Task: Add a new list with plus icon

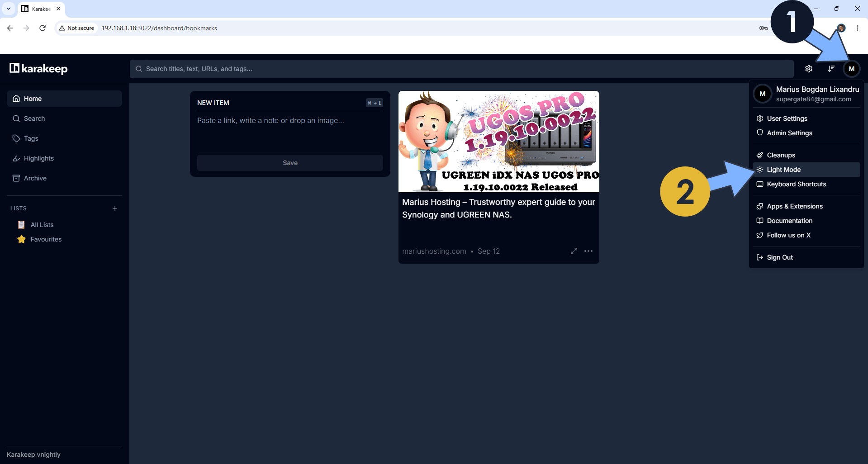Action: coord(115,208)
